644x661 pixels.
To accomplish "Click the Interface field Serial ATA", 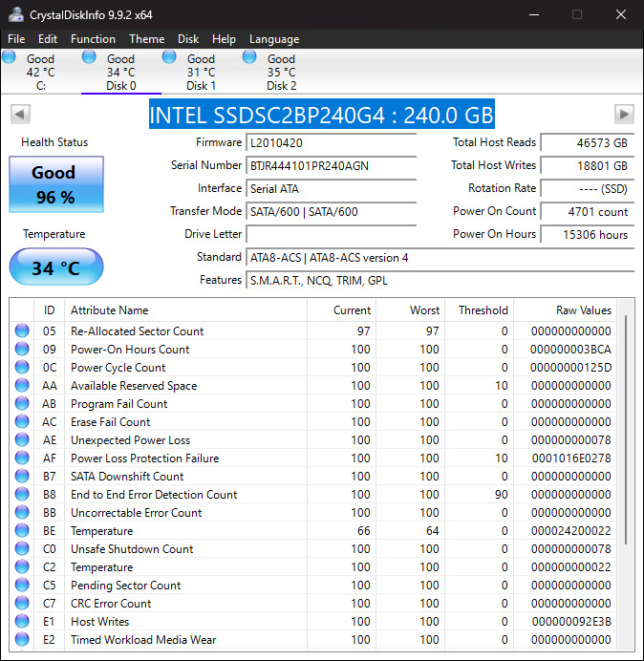I will pyautogui.click(x=331, y=188).
